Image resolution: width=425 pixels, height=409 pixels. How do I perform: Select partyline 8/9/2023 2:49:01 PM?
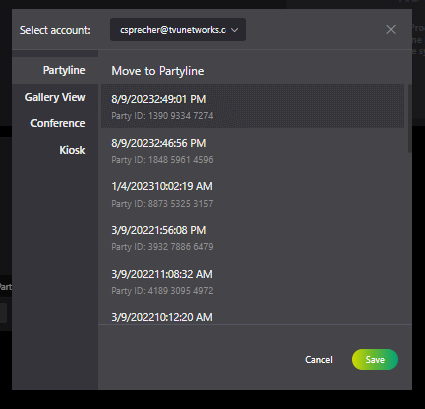pos(252,106)
